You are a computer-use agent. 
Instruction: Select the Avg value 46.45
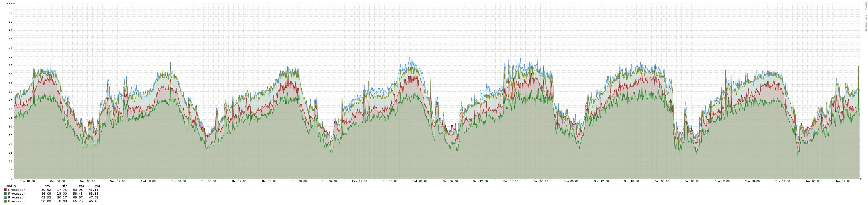94,201
